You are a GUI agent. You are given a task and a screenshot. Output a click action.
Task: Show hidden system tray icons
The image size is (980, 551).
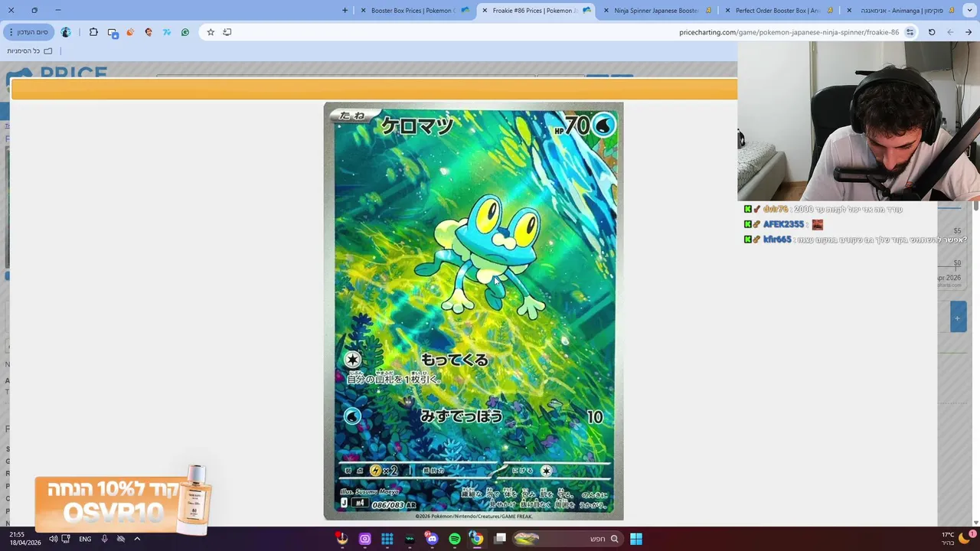point(137,539)
